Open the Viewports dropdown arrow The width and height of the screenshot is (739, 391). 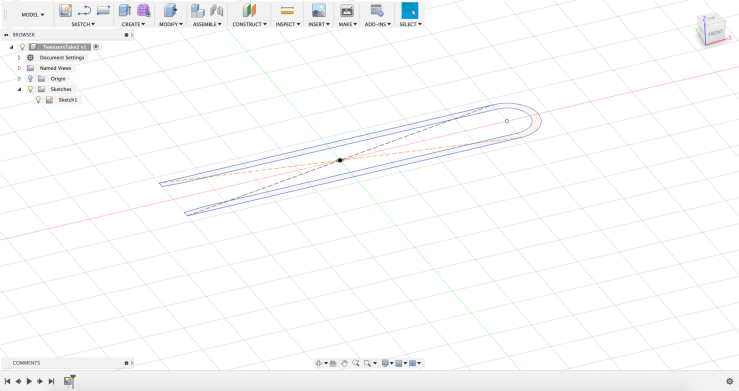click(x=419, y=363)
